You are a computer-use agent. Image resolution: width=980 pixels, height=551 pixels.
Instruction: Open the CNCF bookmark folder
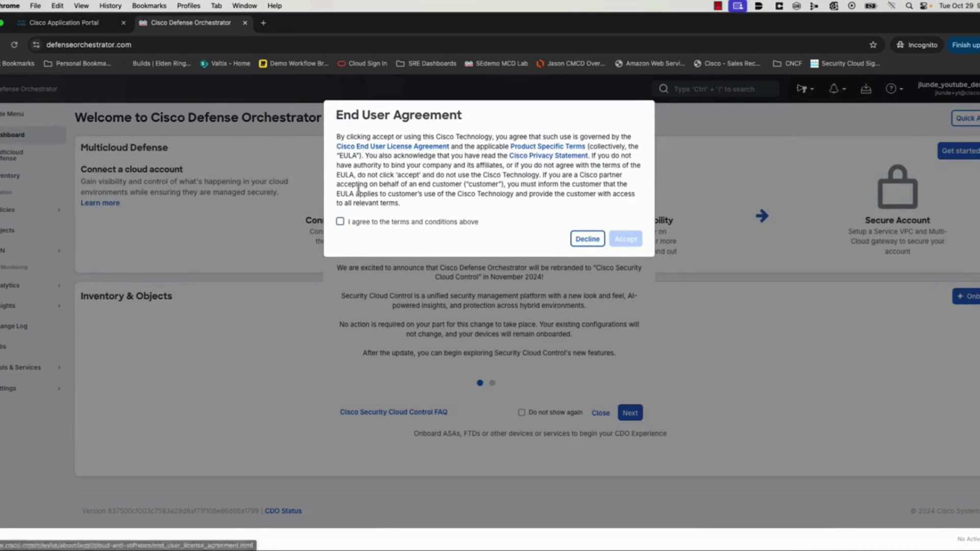pos(788,64)
